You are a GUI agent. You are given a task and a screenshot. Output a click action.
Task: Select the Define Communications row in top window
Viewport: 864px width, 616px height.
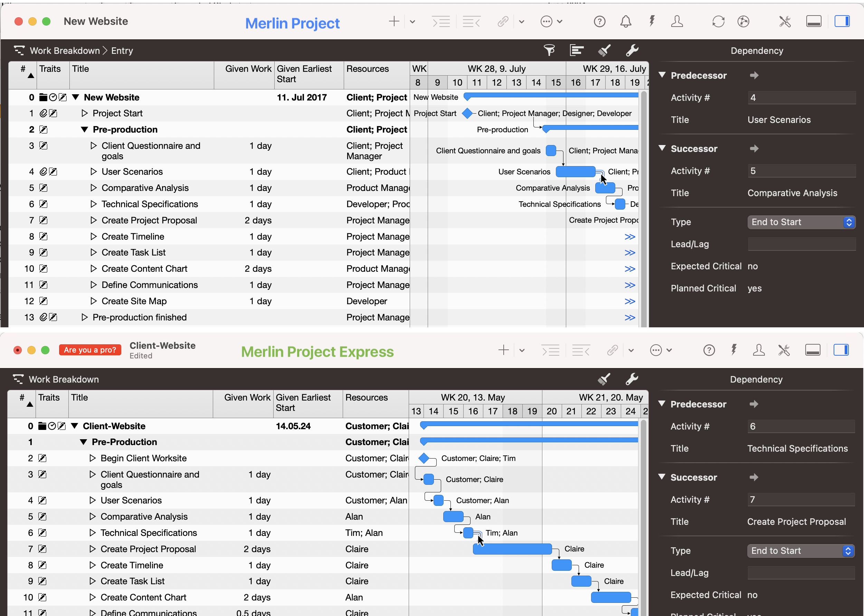pyautogui.click(x=209, y=285)
